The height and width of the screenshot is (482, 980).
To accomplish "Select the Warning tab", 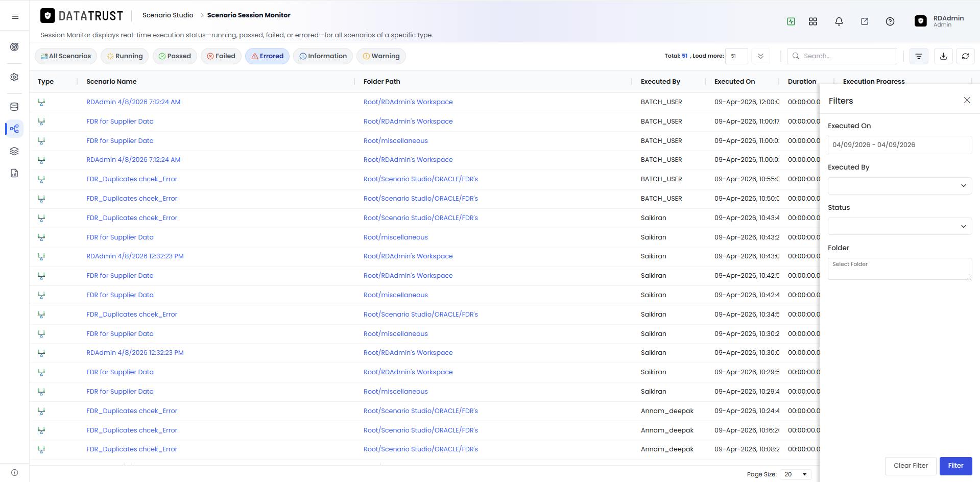I will click(x=381, y=56).
